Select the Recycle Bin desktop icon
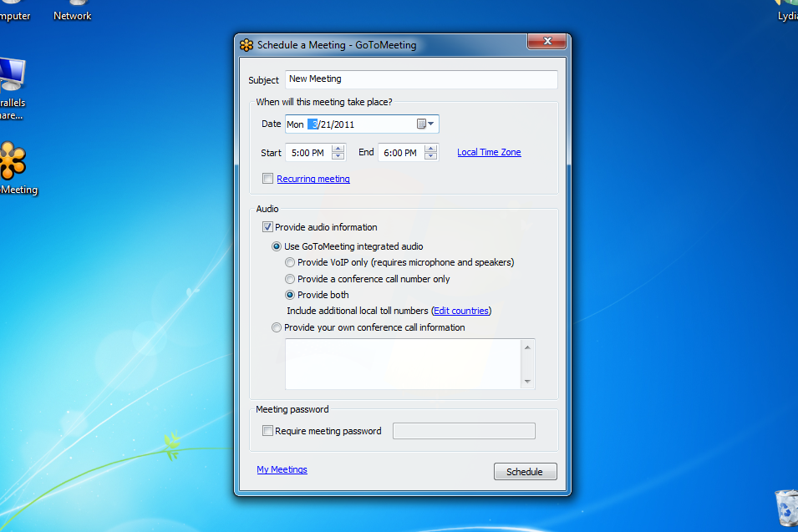This screenshot has width=798, height=532. pyautogui.click(x=787, y=507)
